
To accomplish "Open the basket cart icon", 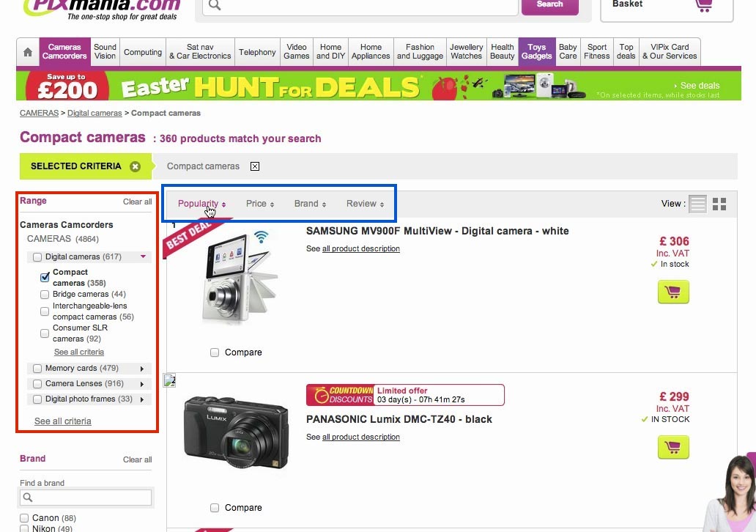I will click(x=703, y=6).
